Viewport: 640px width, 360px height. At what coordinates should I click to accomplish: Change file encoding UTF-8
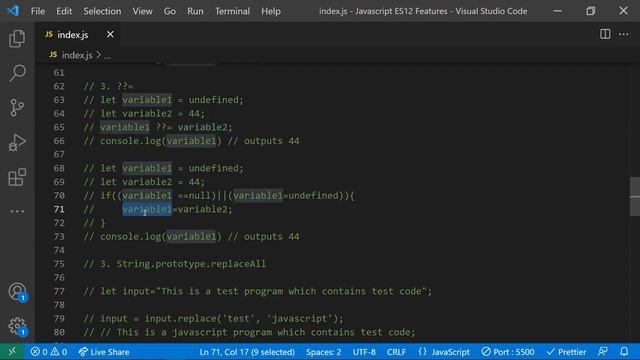[364, 352]
